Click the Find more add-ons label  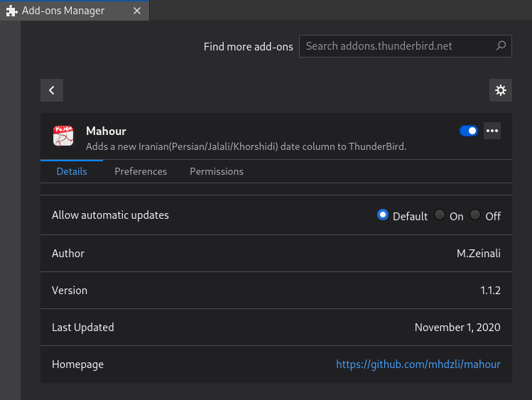point(248,47)
